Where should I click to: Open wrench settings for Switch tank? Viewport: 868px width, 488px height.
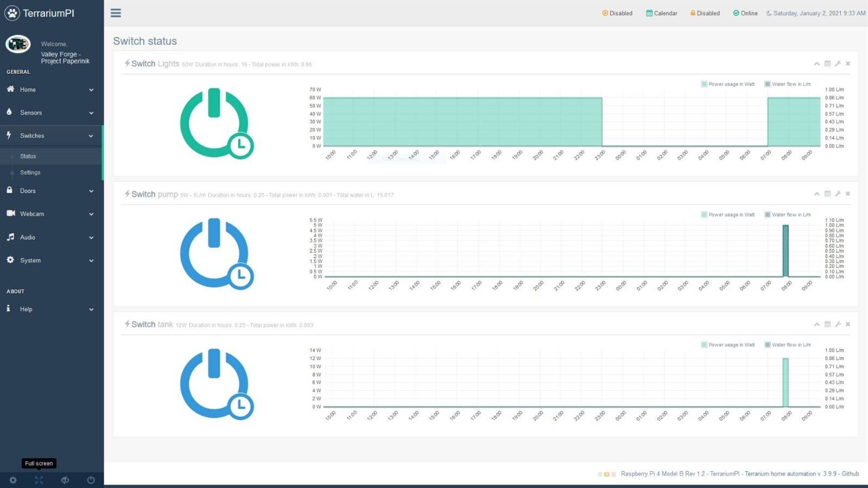[x=838, y=324]
